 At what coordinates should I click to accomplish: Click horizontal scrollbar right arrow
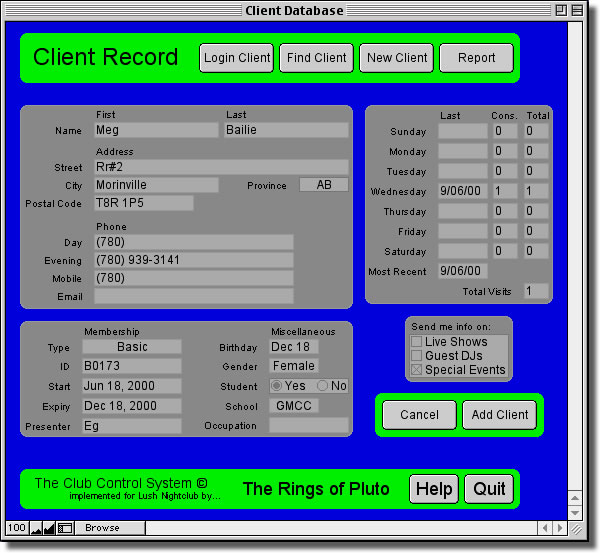click(558, 527)
